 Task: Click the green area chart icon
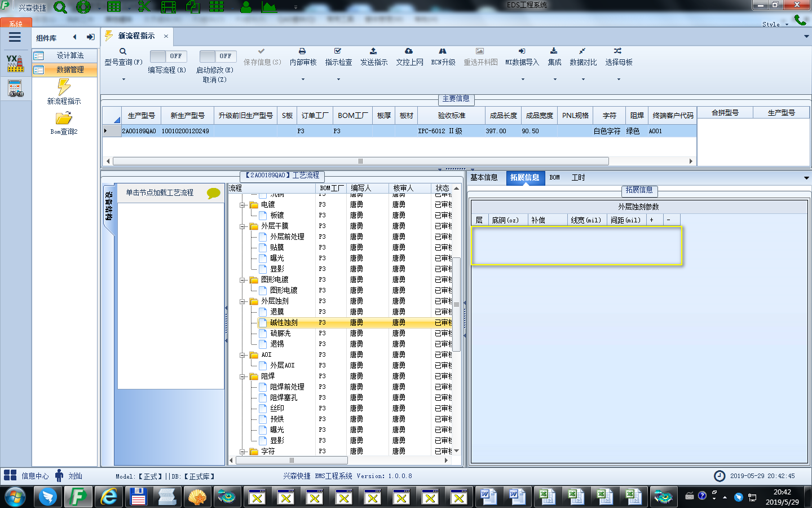(269, 7)
